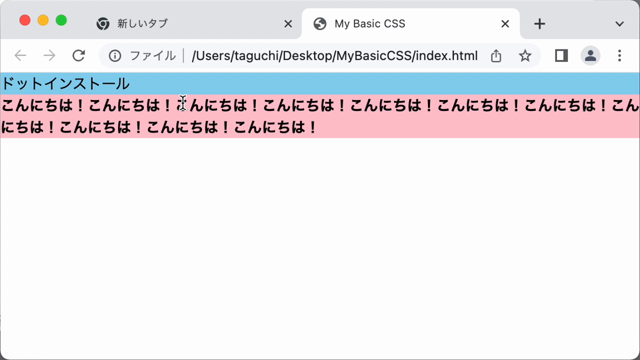Click the yellow minimize window button
This screenshot has height=360, width=640.
[43, 20]
